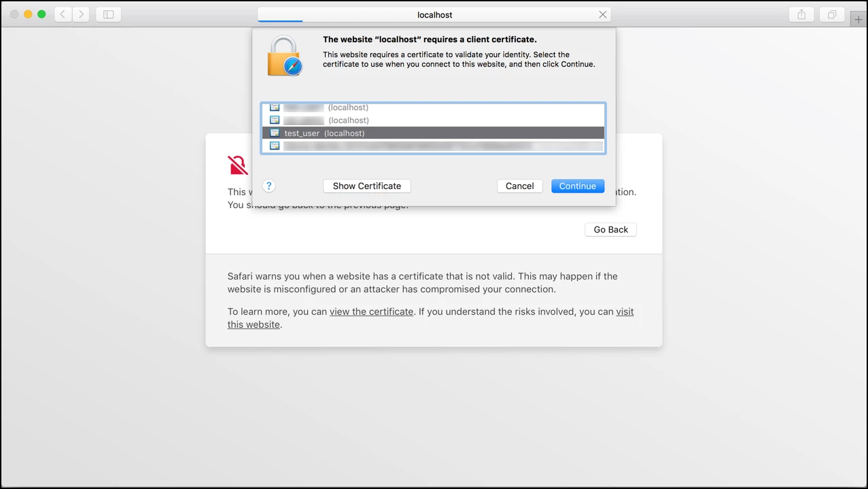
Task: Click the Show Certificate button
Action: pyautogui.click(x=367, y=186)
